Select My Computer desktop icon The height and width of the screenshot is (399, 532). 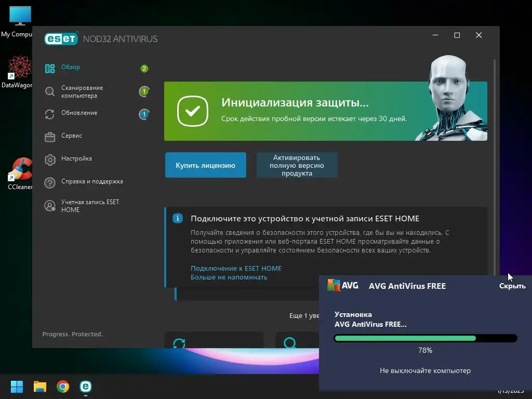pos(17,21)
